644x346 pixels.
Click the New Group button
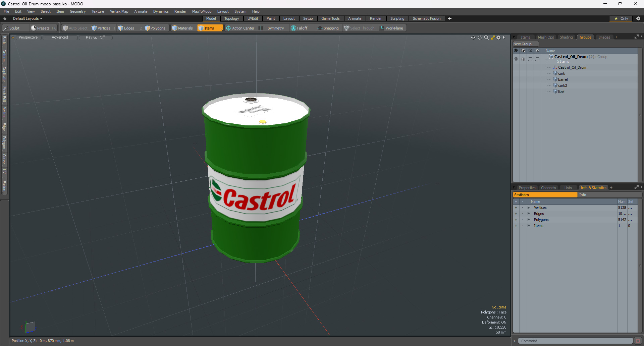click(525, 44)
